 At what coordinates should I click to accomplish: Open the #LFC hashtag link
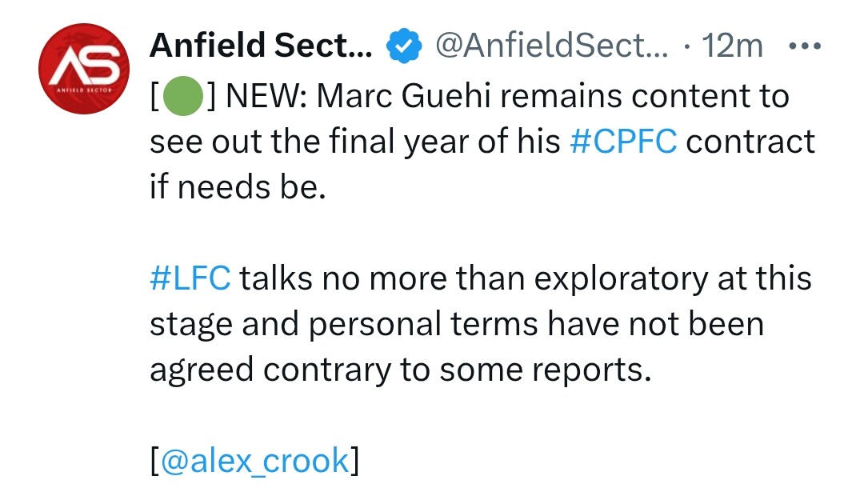(x=190, y=278)
